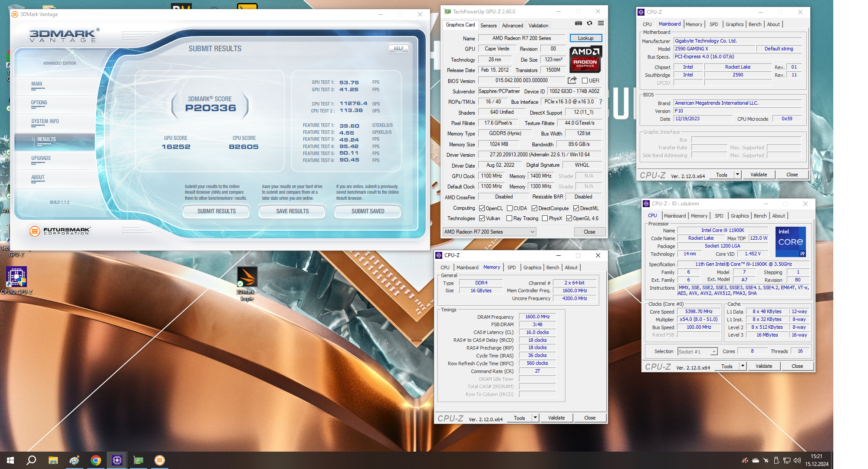
Task: Click the Close button in GPU-Z
Action: click(x=589, y=232)
